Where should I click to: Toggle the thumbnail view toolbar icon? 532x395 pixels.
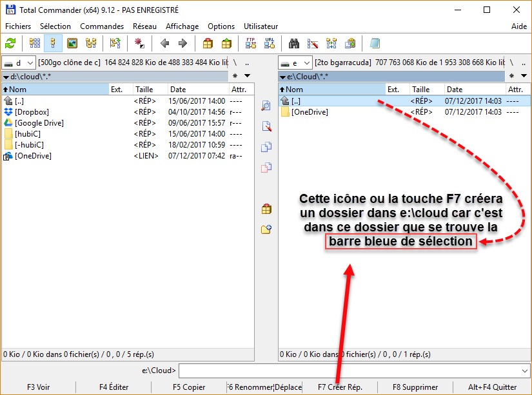[x=72, y=44]
